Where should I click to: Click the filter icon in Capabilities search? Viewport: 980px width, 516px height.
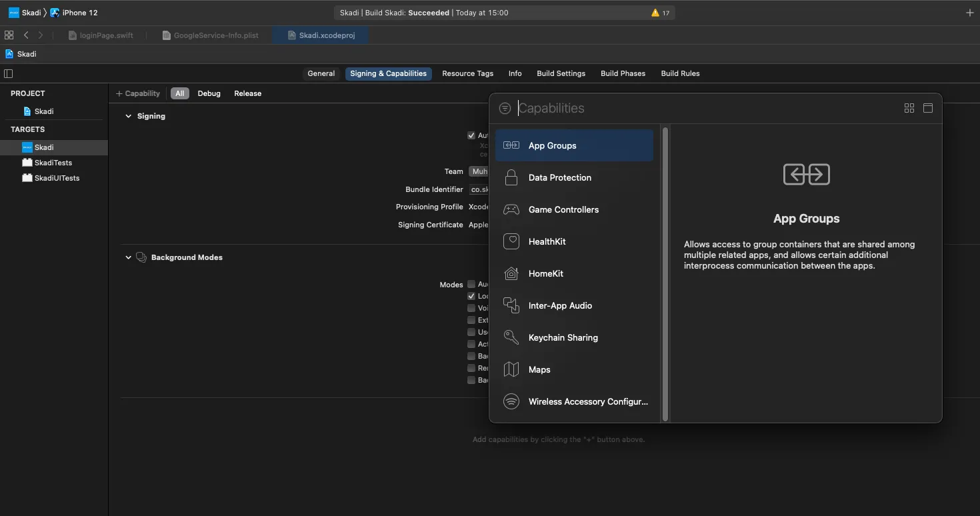tap(505, 109)
